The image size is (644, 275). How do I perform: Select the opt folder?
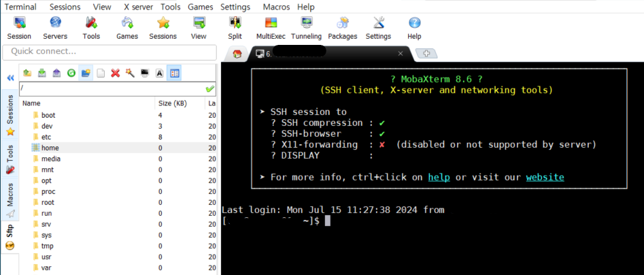46,180
